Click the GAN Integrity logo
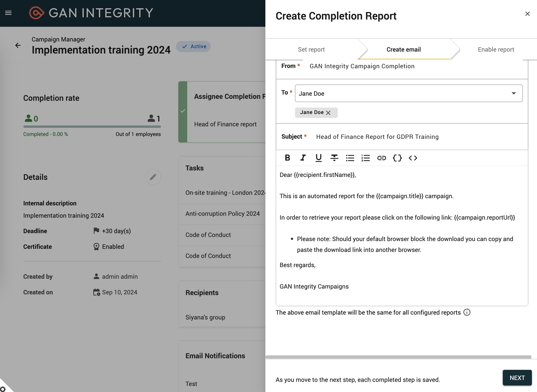This screenshot has height=392, width=537. click(x=91, y=13)
